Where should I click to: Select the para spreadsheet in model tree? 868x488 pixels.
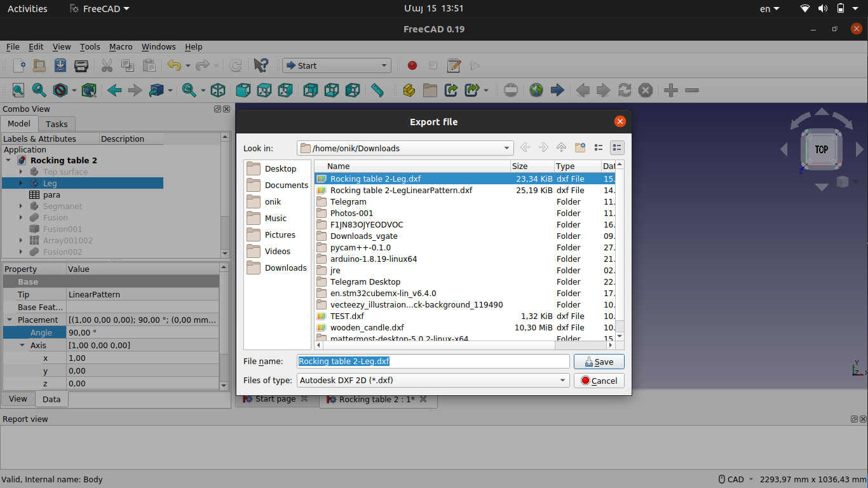pos(51,194)
